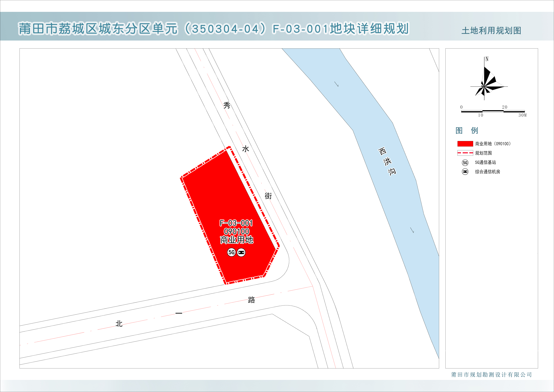Click the 5G base station icon on parcel
Screen dimensions: 554x392
(x=231, y=252)
